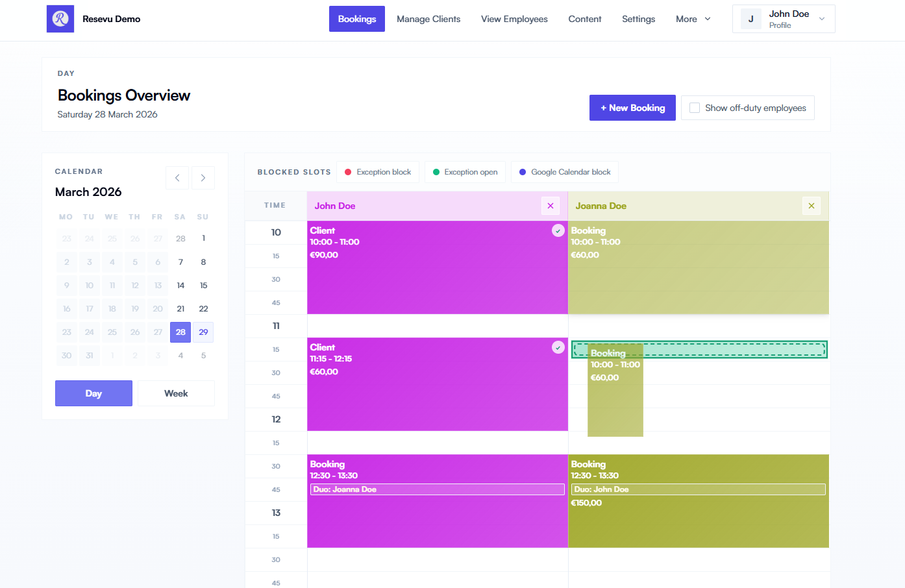Enable Show off-duty employees

[694, 107]
